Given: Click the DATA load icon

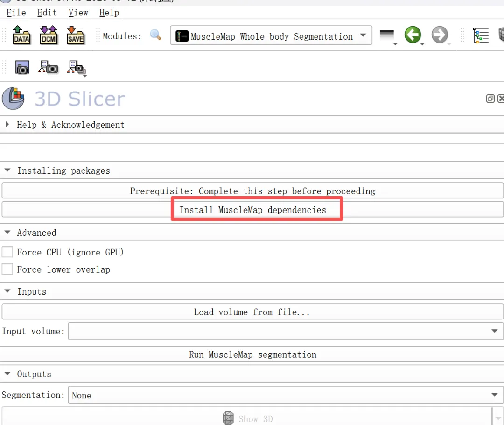Looking at the screenshot, I should pyautogui.click(x=21, y=35).
